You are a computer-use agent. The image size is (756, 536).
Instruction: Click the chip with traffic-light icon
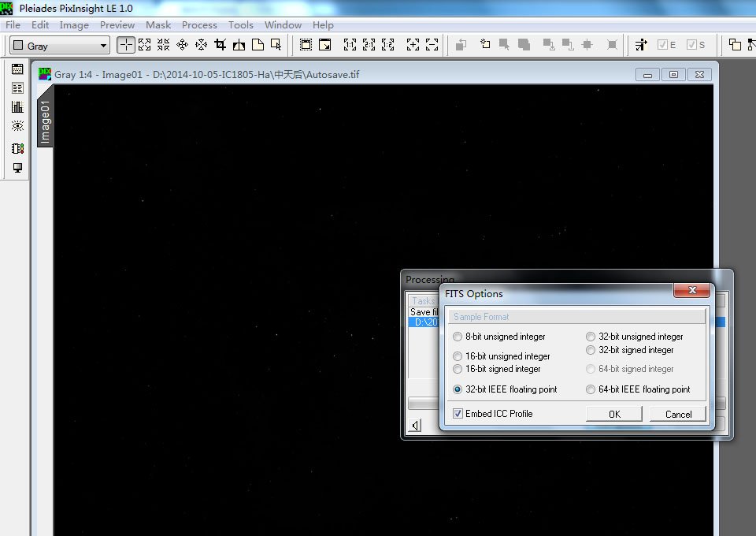[x=17, y=148]
